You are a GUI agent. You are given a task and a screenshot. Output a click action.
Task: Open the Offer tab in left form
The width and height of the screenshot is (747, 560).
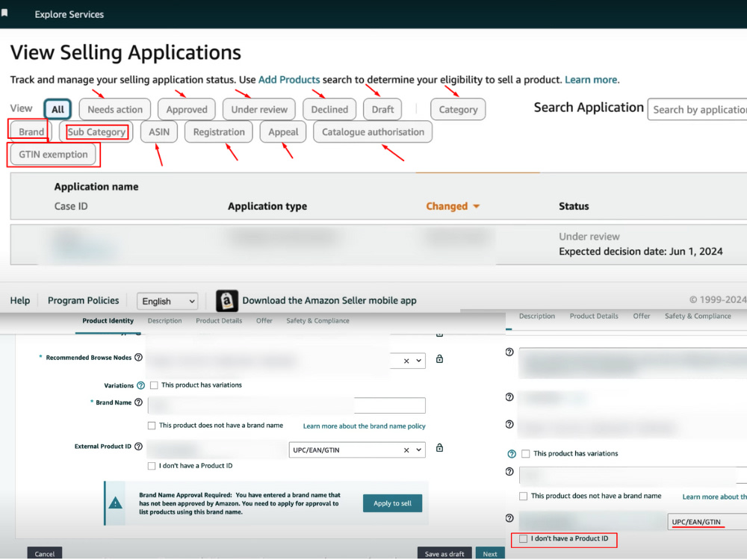coord(264,321)
